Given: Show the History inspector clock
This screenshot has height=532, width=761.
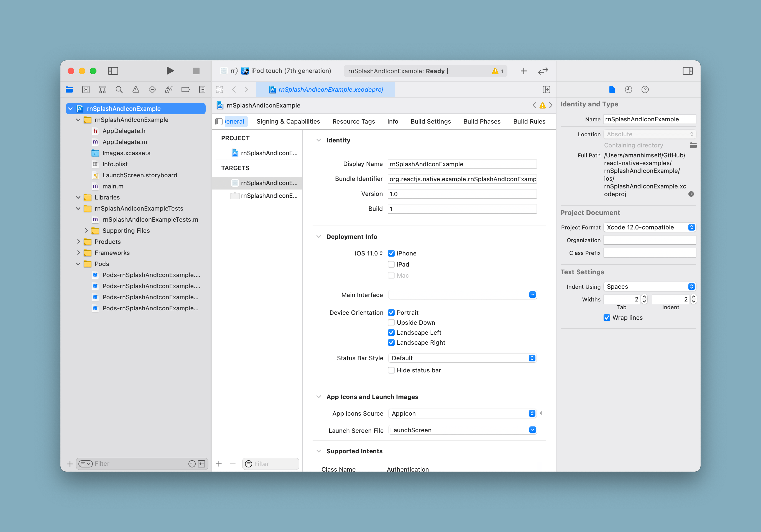Looking at the screenshot, I should pos(629,89).
